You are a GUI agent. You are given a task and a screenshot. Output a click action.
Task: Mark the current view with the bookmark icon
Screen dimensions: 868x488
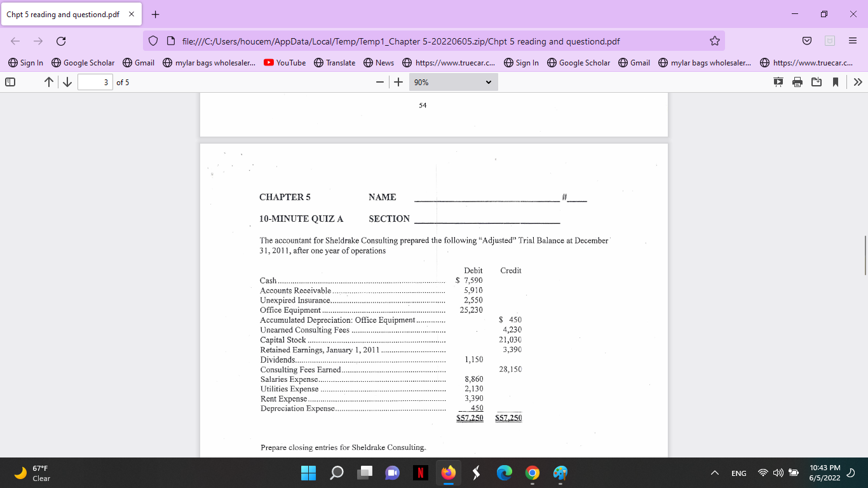point(836,81)
